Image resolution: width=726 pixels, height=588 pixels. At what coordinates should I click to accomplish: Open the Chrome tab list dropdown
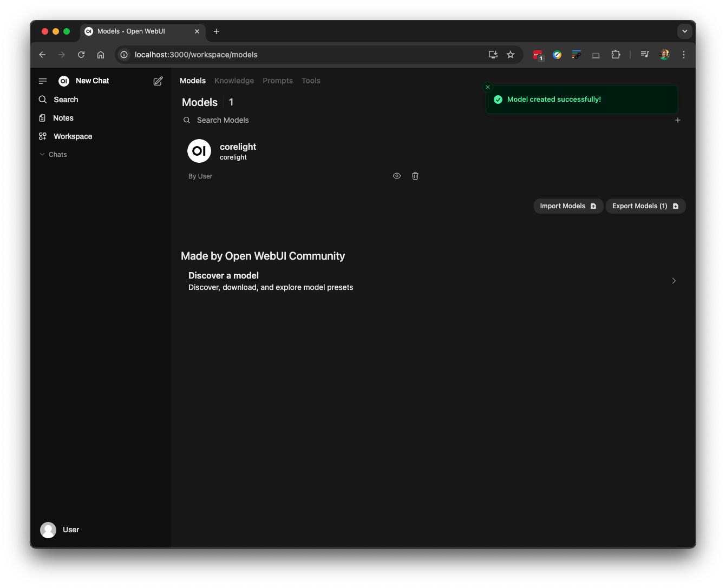point(684,31)
